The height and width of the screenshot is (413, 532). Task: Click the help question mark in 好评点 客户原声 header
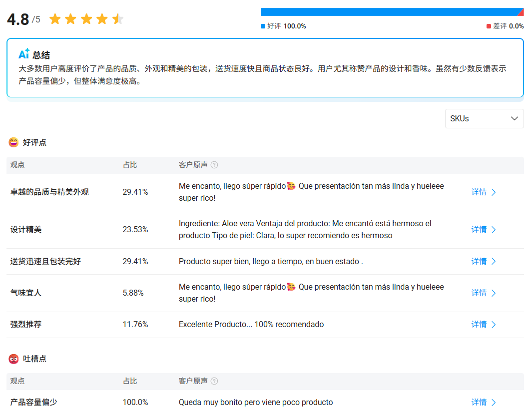[x=215, y=164]
